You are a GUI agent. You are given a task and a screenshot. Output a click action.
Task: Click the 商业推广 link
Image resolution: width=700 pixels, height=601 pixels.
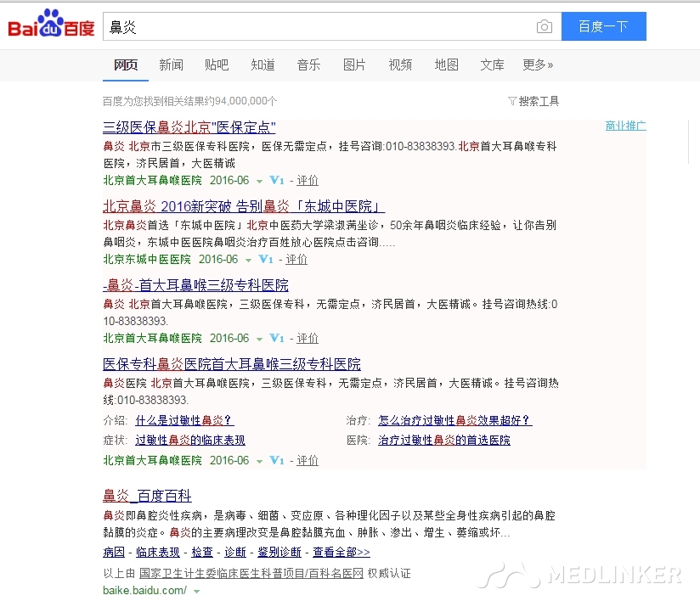click(x=626, y=126)
